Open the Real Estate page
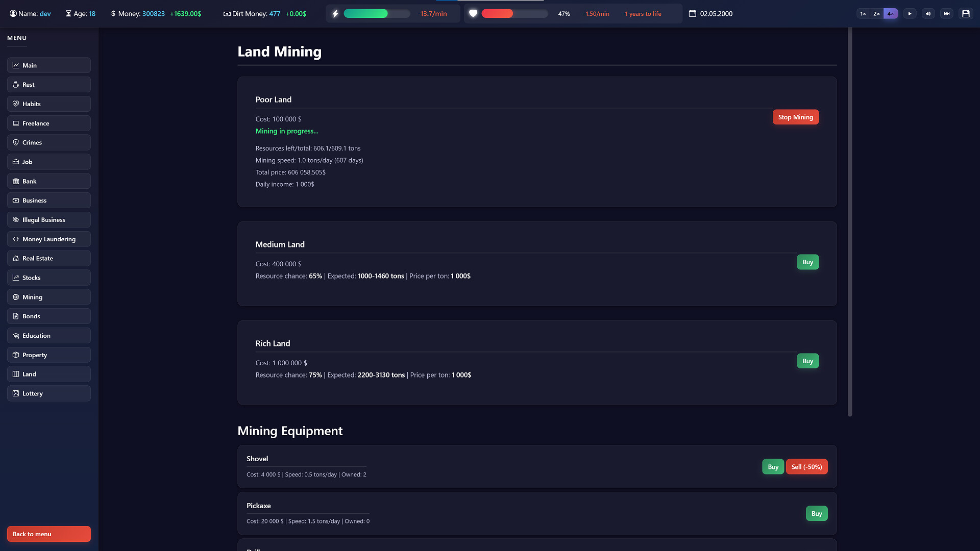Image resolution: width=980 pixels, height=551 pixels. (48, 258)
